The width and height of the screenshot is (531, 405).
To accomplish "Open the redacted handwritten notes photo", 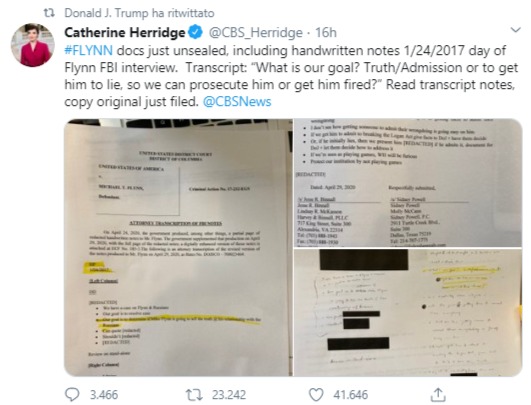I will point(408,312).
